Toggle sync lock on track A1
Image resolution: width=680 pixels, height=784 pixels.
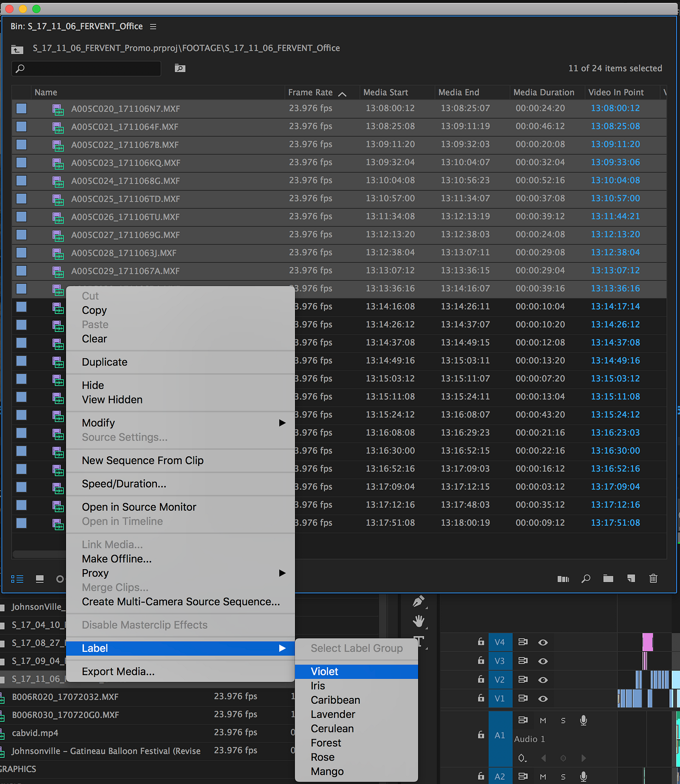pyautogui.click(x=523, y=720)
